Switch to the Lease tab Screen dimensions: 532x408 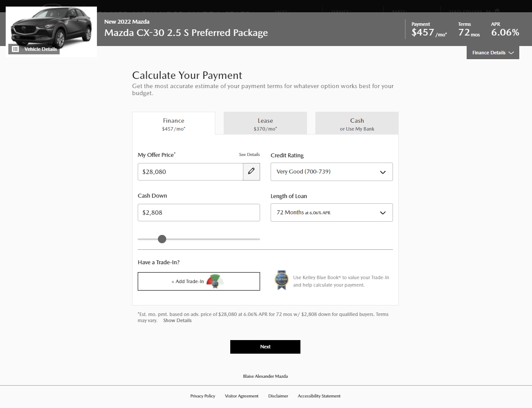pos(265,124)
